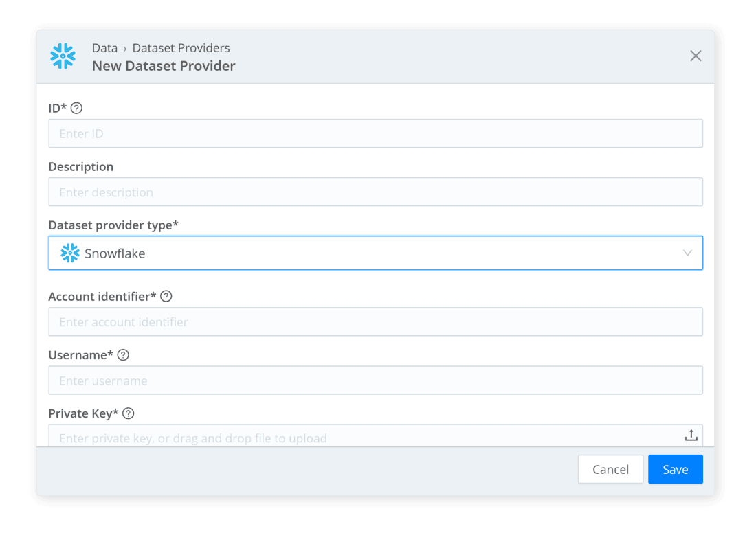The width and height of the screenshot is (756, 533).
Task: Save the new dataset provider
Action: click(x=675, y=469)
